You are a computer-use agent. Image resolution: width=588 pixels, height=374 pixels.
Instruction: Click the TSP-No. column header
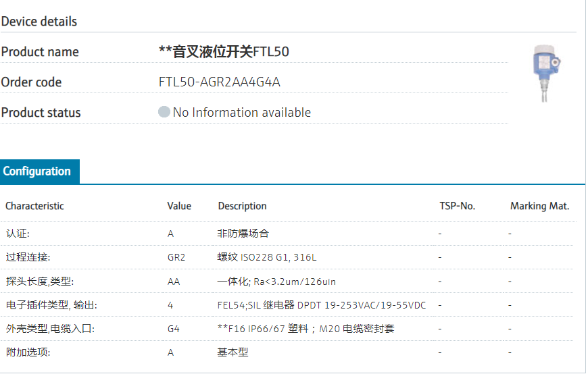(457, 206)
